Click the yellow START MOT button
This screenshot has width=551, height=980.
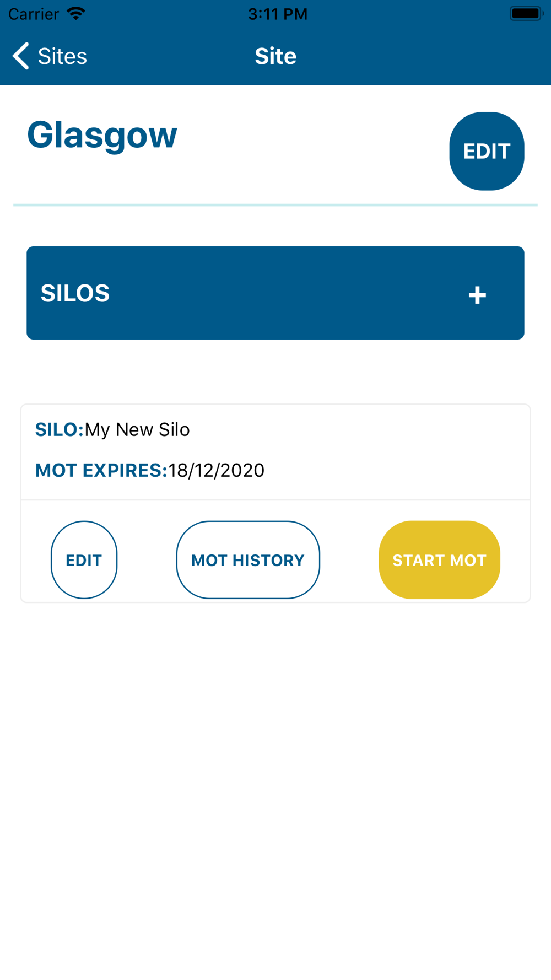(x=439, y=560)
